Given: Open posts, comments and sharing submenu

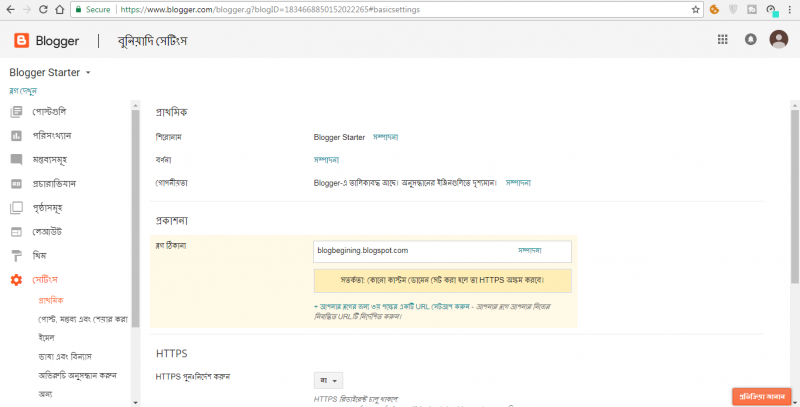Looking at the screenshot, I should pos(83,319).
